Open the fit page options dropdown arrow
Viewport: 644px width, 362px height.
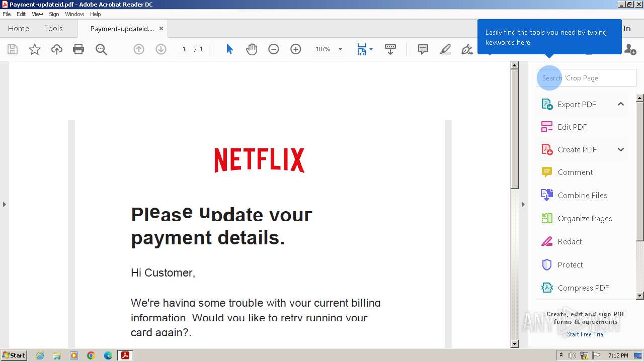pyautogui.click(x=371, y=49)
